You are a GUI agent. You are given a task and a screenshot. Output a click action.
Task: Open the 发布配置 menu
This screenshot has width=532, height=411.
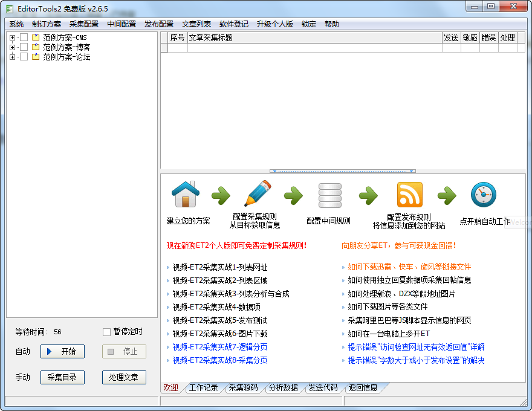point(159,24)
